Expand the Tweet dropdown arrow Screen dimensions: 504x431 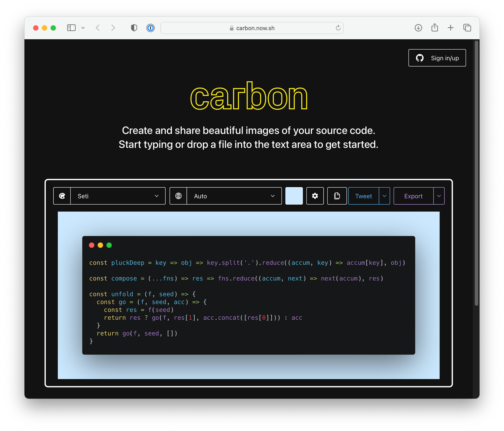(x=384, y=196)
